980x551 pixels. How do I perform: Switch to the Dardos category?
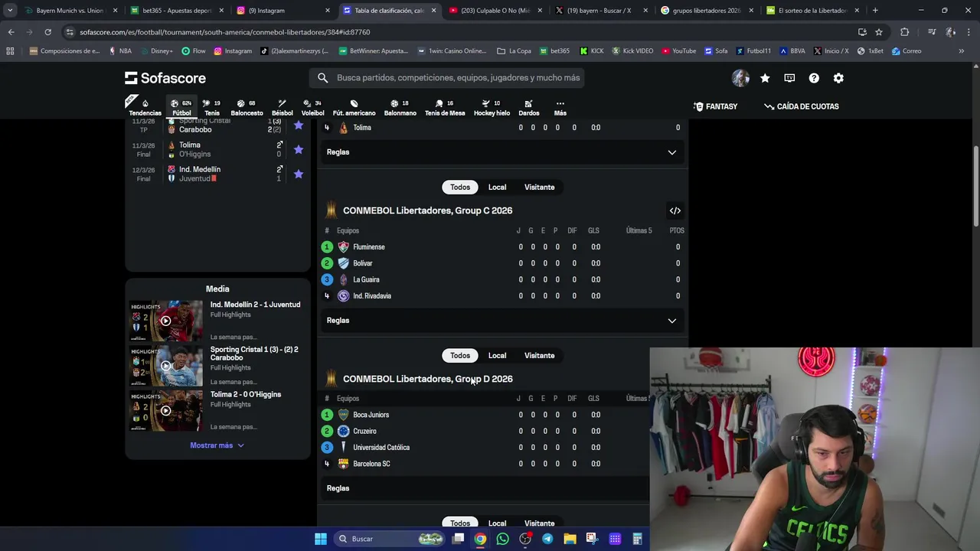pos(528,107)
